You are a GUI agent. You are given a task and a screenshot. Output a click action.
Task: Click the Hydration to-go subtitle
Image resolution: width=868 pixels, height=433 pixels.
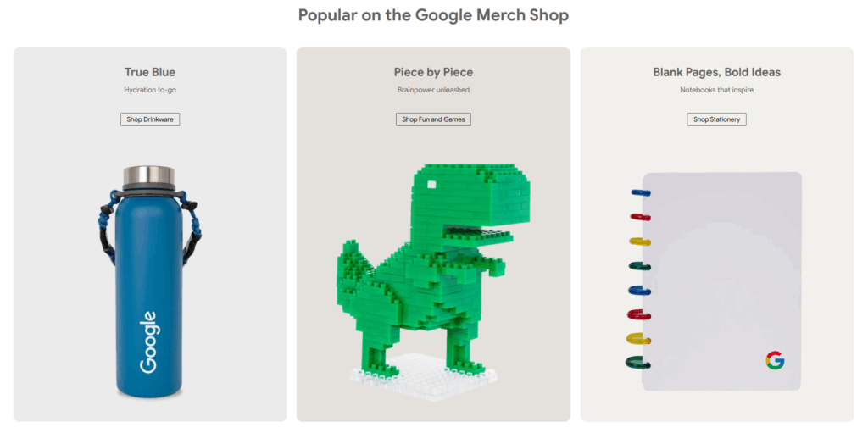coord(150,90)
